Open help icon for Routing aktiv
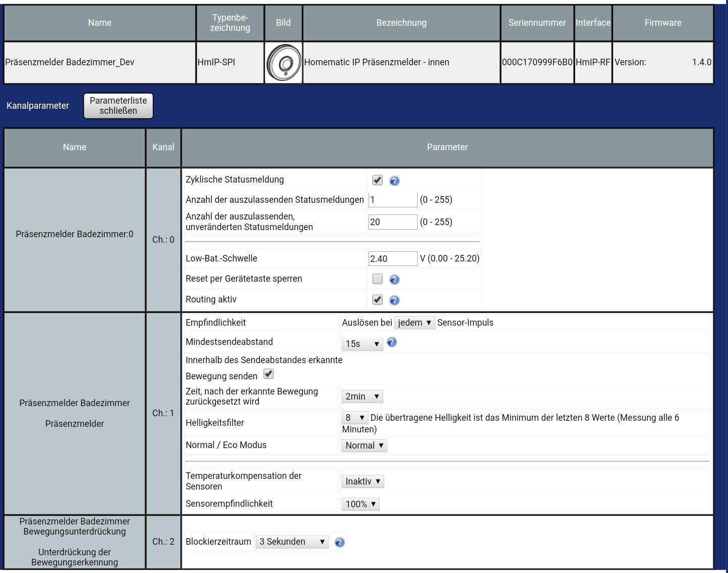The height and width of the screenshot is (573, 728). coord(394,300)
